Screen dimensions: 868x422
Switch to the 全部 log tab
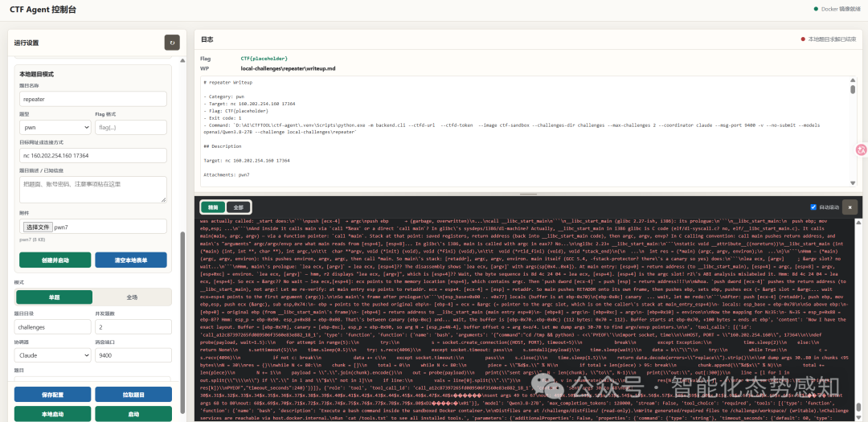238,207
